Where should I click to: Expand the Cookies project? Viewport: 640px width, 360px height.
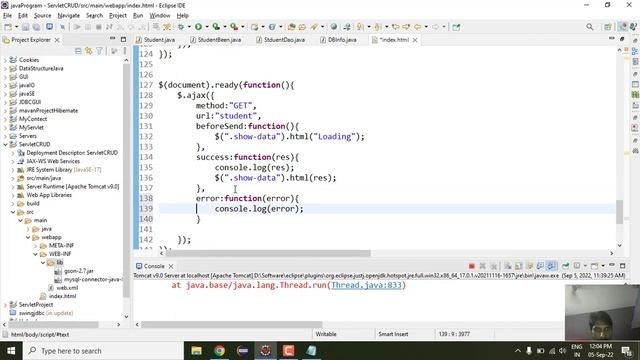5,60
